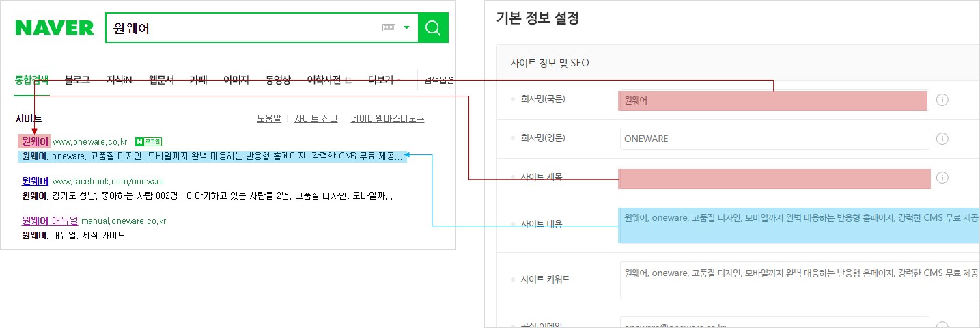Open the 도움말 link

click(x=269, y=118)
